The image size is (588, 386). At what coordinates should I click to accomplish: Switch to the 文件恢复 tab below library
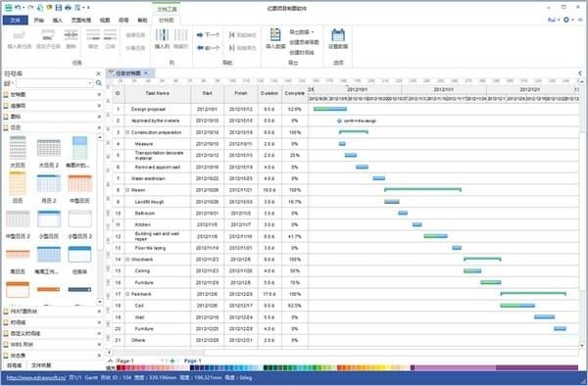pyautogui.click(x=41, y=365)
